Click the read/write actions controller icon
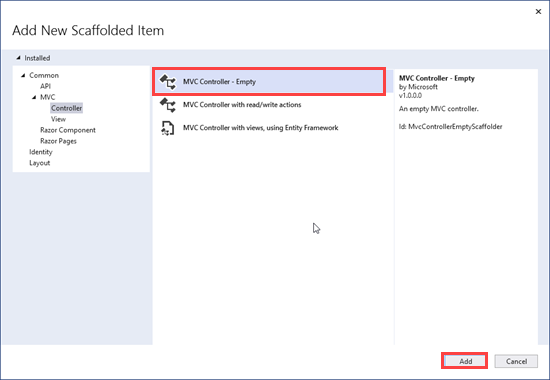This screenshot has width=550, height=380. [168, 105]
